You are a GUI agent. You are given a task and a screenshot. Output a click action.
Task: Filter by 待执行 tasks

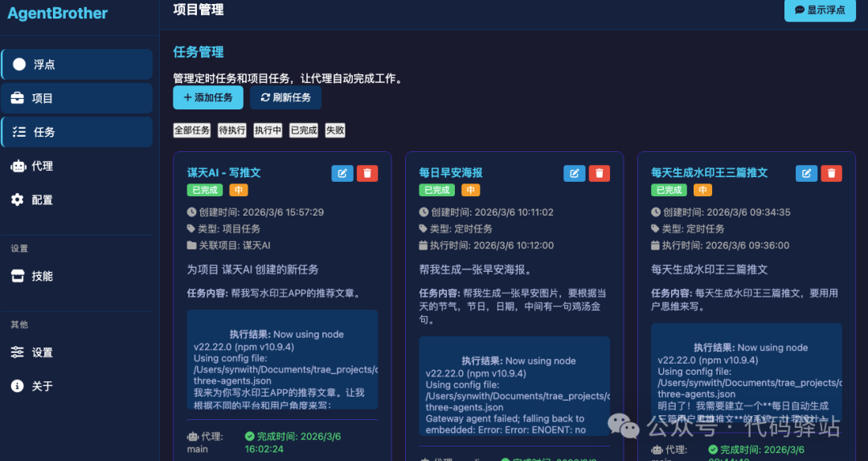232,130
